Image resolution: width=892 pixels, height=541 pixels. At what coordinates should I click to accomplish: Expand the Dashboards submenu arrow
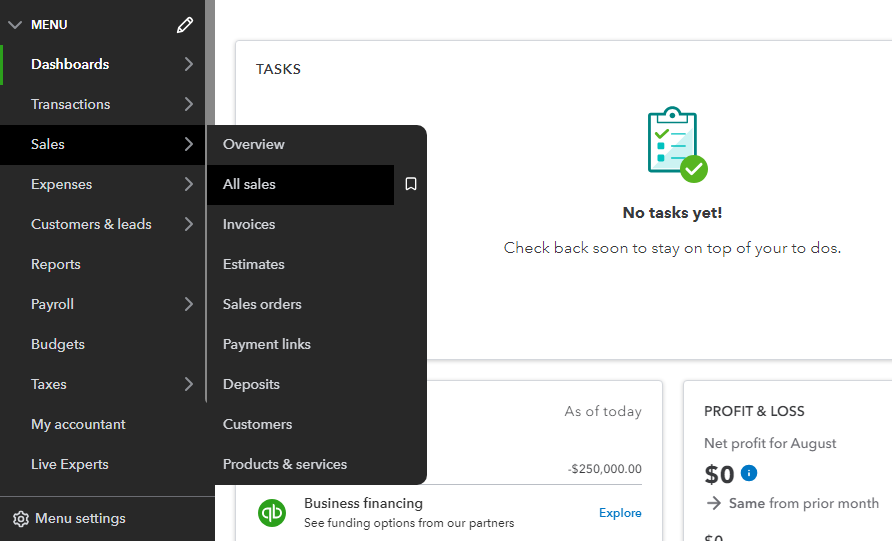click(x=189, y=64)
